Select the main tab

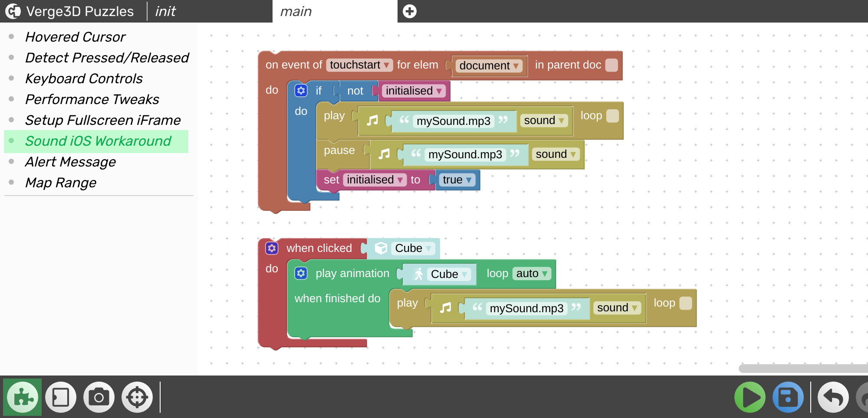pyautogui.click(x=296, y=11)
